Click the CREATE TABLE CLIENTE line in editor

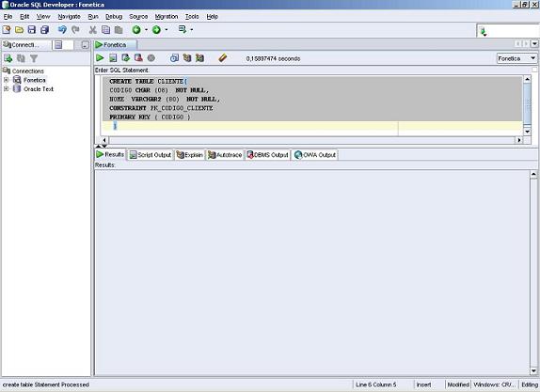(x=148, y=81)
